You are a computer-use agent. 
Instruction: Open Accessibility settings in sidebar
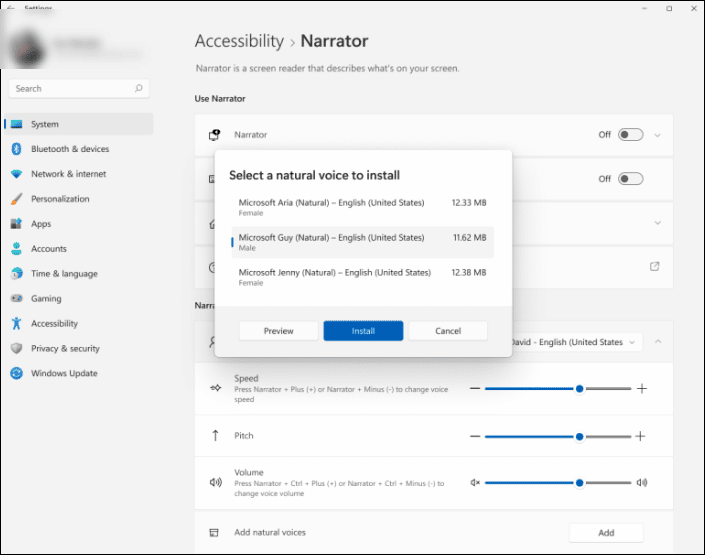[x=79, y=323]
